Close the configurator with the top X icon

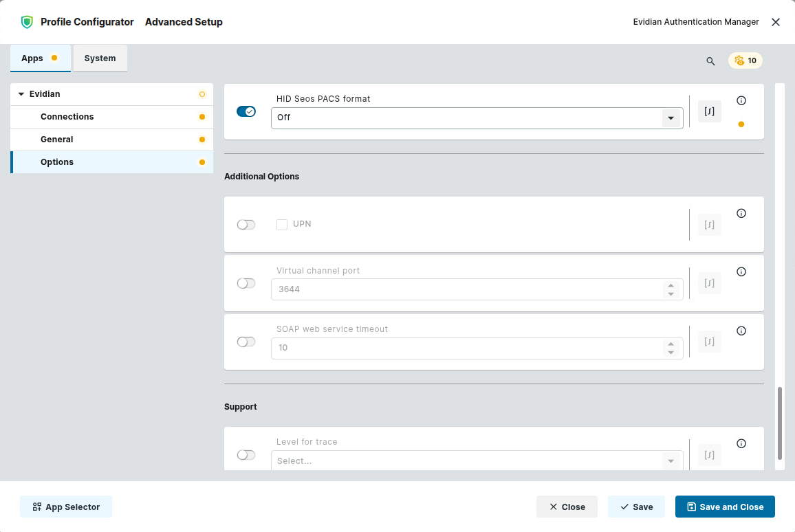tap(775, 22)
